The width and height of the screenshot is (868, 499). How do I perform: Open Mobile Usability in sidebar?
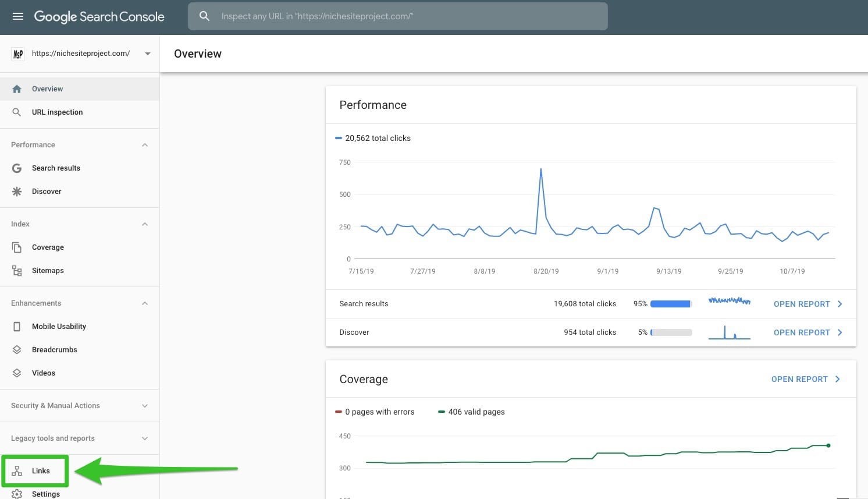click(x=80, y=327)
